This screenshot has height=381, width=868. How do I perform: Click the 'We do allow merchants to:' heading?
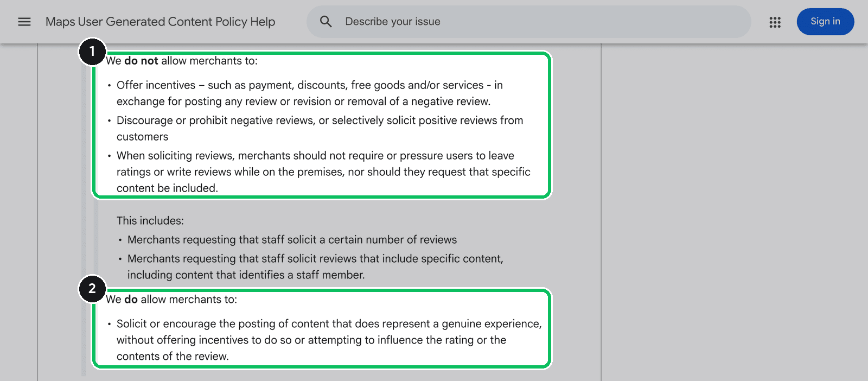tap(171, 300)
